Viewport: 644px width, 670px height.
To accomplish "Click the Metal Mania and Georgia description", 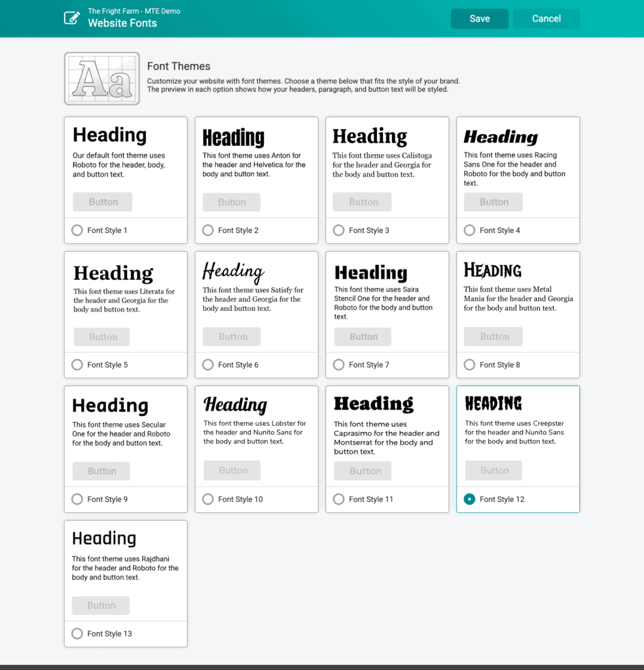I will coord(518,298).
